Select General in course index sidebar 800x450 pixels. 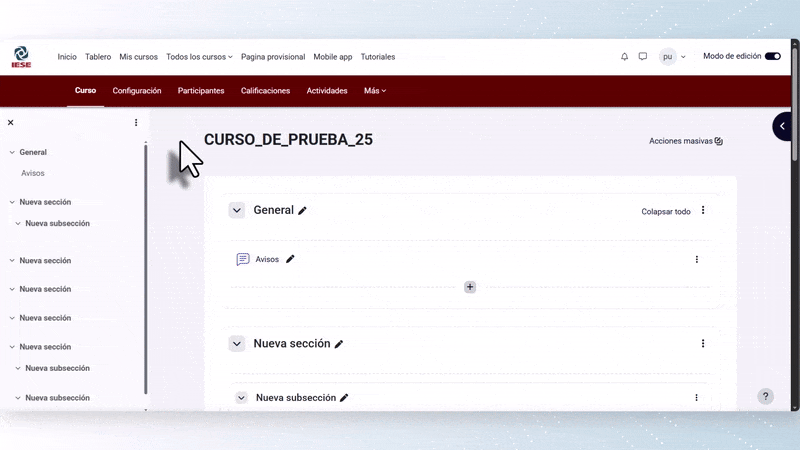[33, 152]
